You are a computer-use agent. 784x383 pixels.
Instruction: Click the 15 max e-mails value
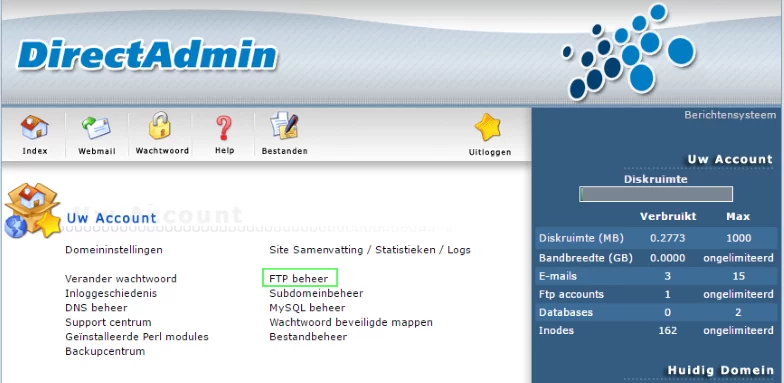[738, 276]
